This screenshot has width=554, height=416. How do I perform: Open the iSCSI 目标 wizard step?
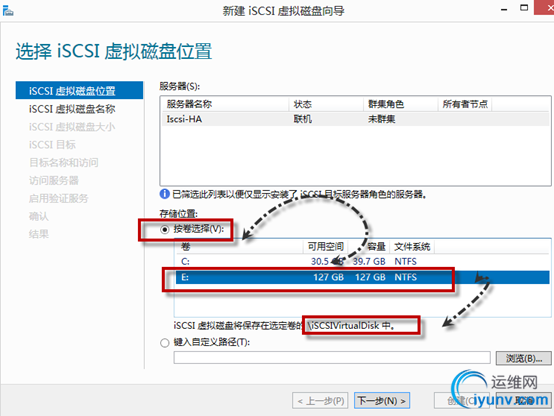pos(52,145)
